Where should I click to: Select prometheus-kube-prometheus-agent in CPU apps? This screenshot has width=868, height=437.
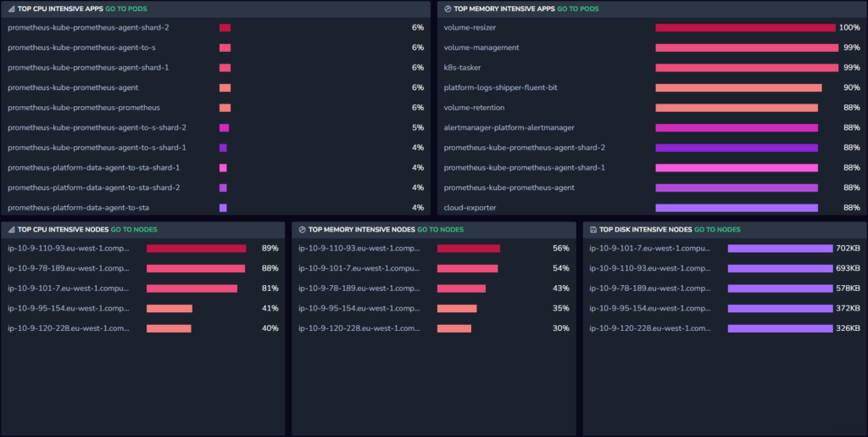click(x=73, y=87)
